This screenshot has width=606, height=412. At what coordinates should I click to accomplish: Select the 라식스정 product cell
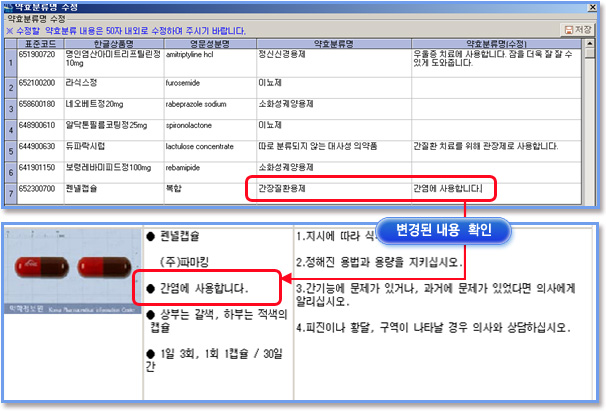(113, 82)
